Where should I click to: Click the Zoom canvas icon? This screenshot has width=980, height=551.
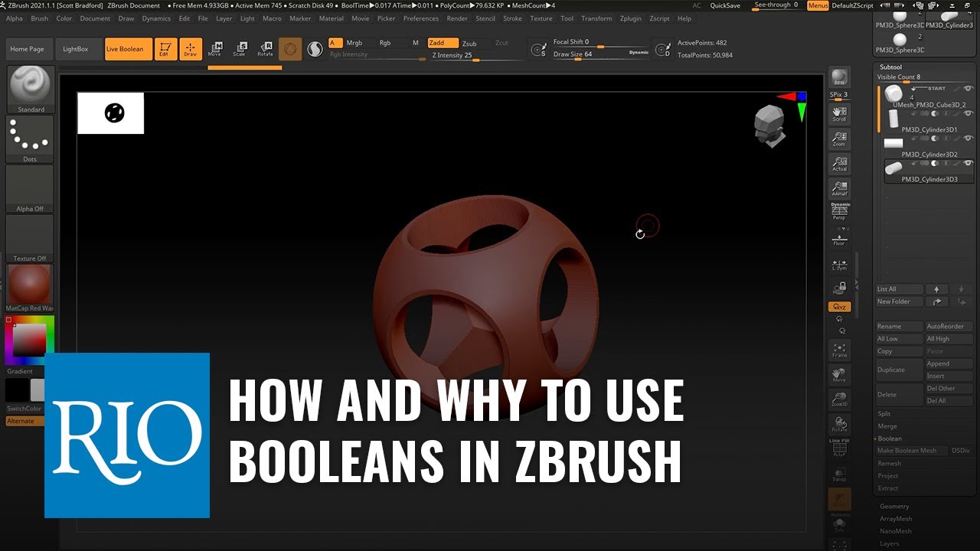pos(839,138)
